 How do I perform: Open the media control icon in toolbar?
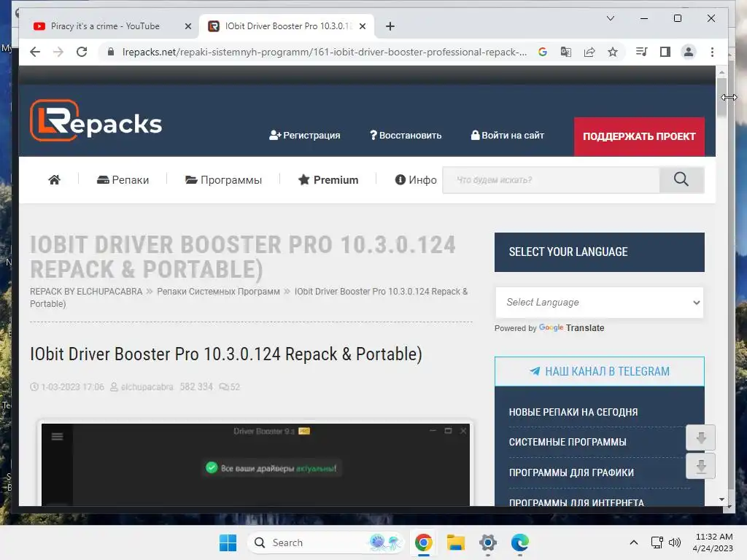click(642, 52)
